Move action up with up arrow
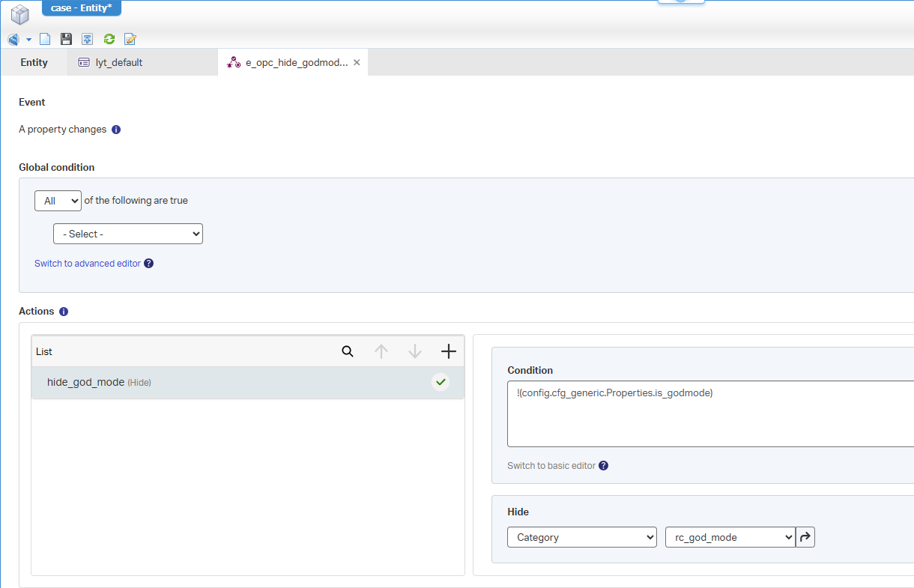The image size is (914, 588). 381,351
